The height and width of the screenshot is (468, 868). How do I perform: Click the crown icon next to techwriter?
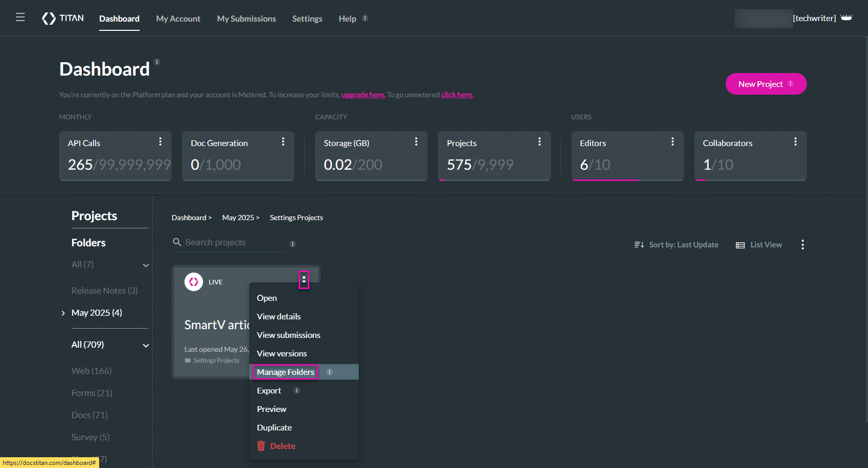[x=846, y=18]
